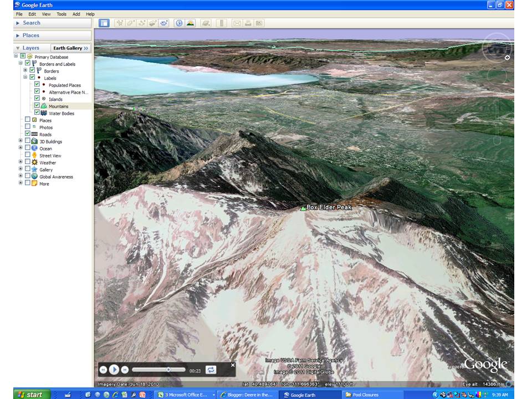Open the View menu
This screenshot has height=399, width=532.
[46, 14]
